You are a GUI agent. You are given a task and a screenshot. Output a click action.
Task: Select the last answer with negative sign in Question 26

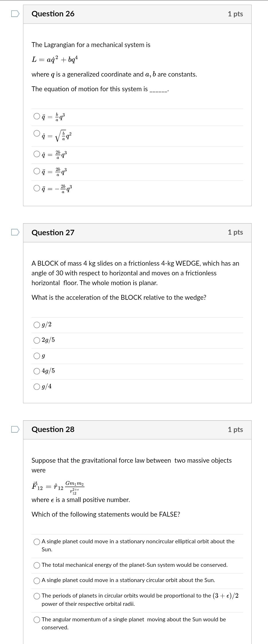pos(36,188)
